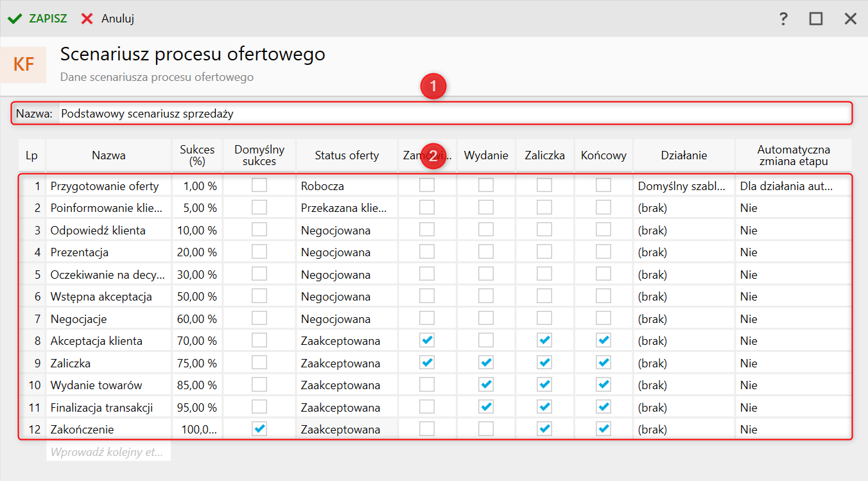
Task: Click the red annotation marker number 1
Action: [433, 87]
